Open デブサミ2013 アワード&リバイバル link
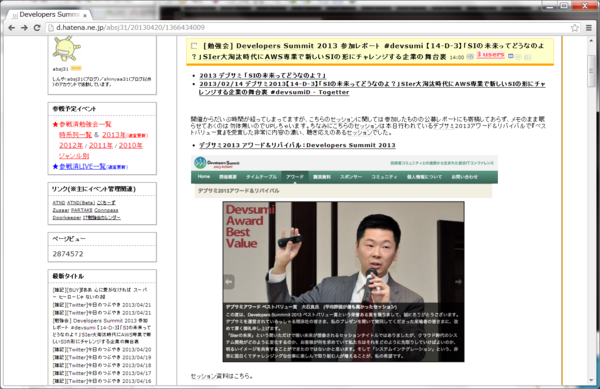 pyautogui.click(x=297, y=145)
